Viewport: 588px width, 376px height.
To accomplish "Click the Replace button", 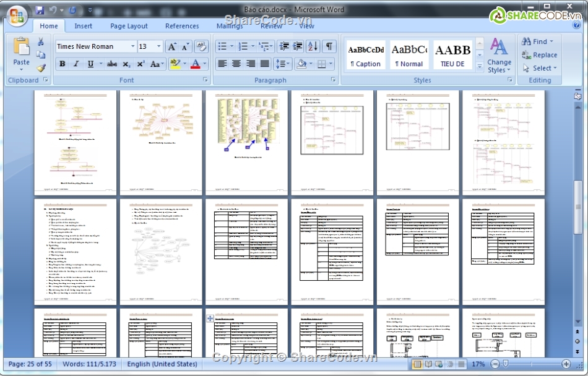I will 540,54.
